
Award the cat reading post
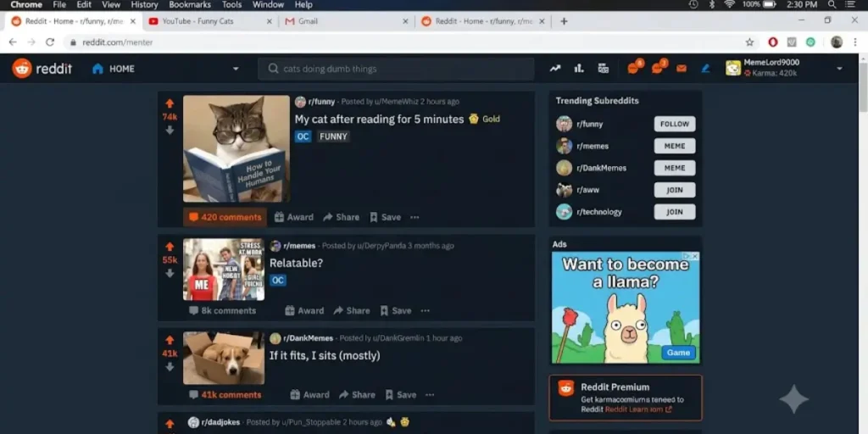294,217
